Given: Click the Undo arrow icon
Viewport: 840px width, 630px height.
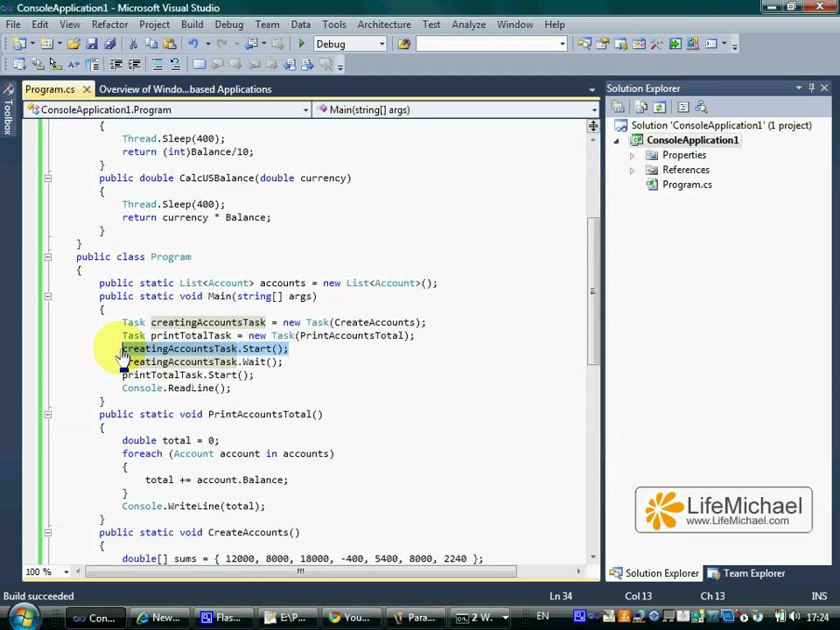Looking at the screenshot, I should click(x=193, y=44).
